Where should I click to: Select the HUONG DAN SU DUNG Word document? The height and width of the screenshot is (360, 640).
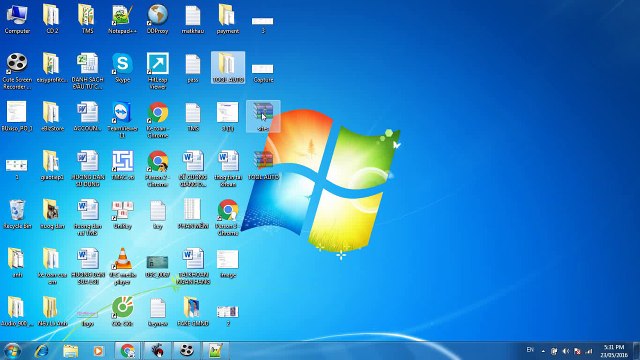pos(87,169)
